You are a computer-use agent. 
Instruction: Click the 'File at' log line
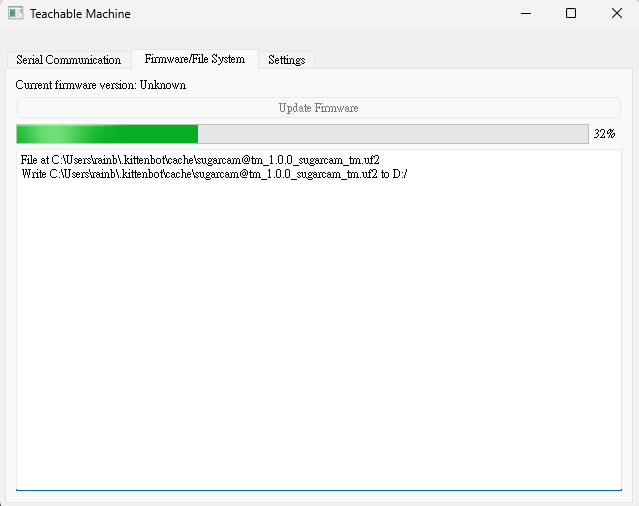coord(200,160)
